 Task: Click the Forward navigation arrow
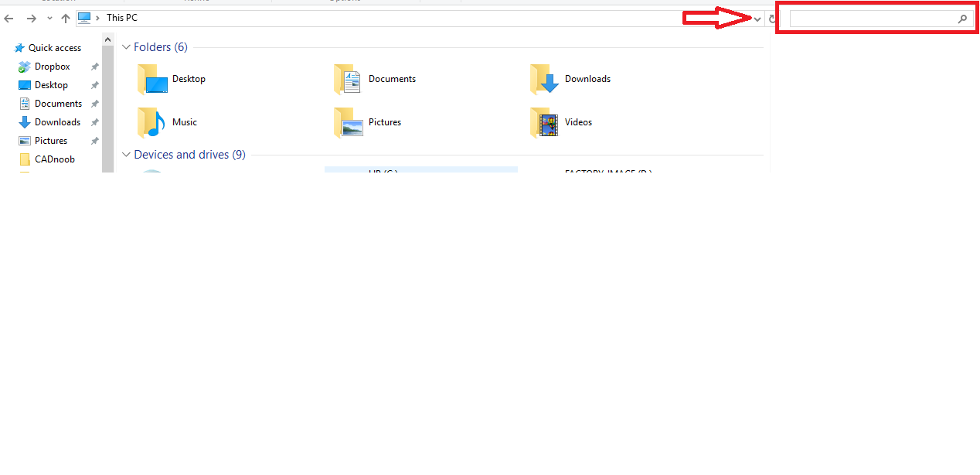(30, 18)
